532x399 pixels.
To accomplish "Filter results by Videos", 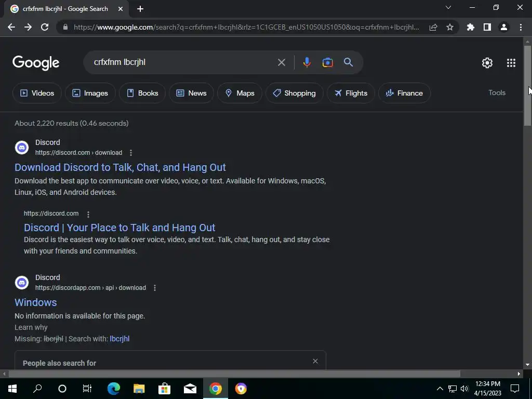I will click(37, 93).
